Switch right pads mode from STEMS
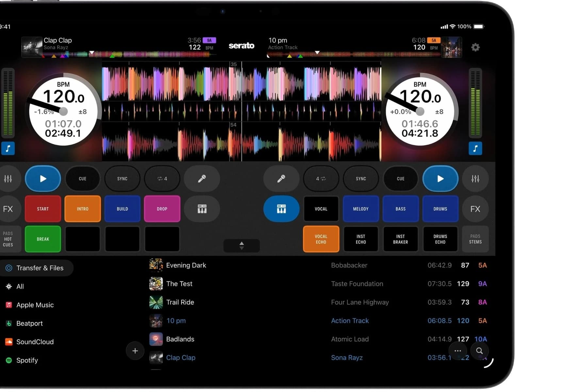This screenshot has width=588, height=392. 475,239
